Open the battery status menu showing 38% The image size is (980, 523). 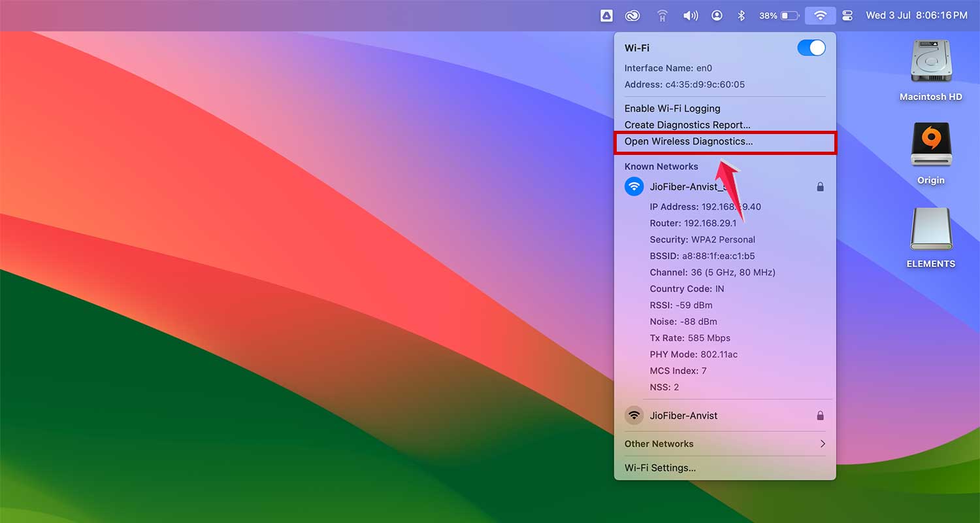tap(777, 15)
